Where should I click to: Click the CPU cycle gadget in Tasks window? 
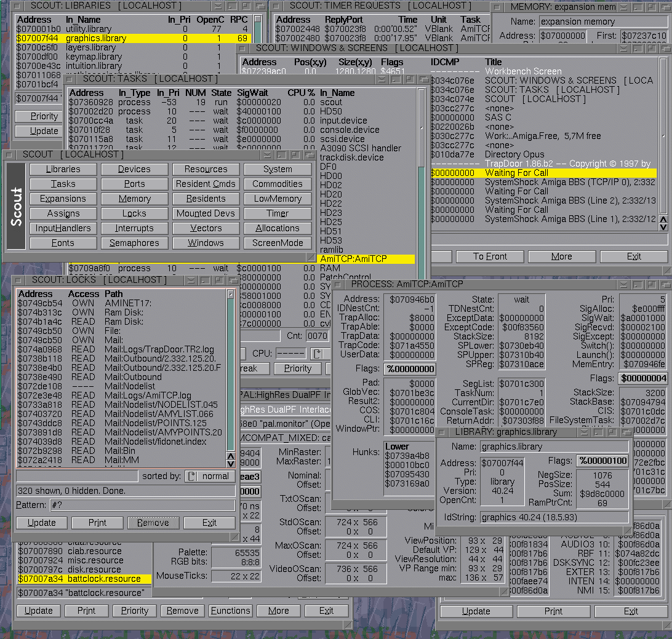(319, 354)
